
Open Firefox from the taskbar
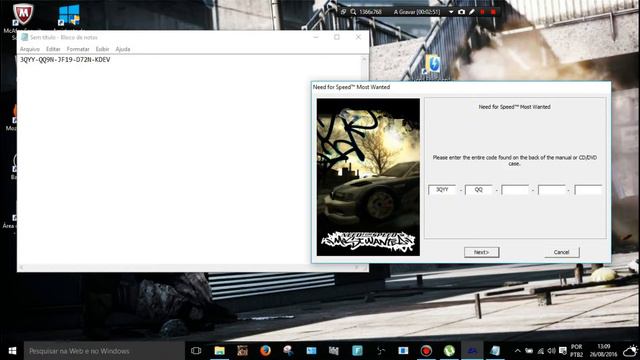(265, 351)
